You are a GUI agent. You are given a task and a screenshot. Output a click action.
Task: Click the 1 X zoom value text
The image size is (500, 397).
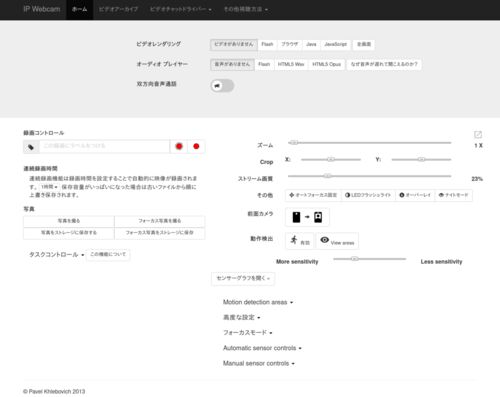(478, 146)
